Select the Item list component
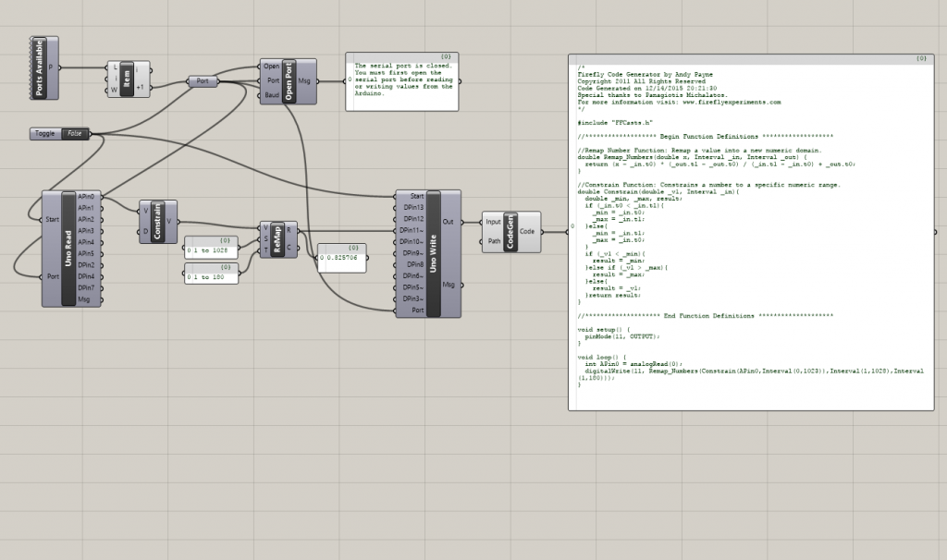Screen dimensions: 947x560 (127, 79)
